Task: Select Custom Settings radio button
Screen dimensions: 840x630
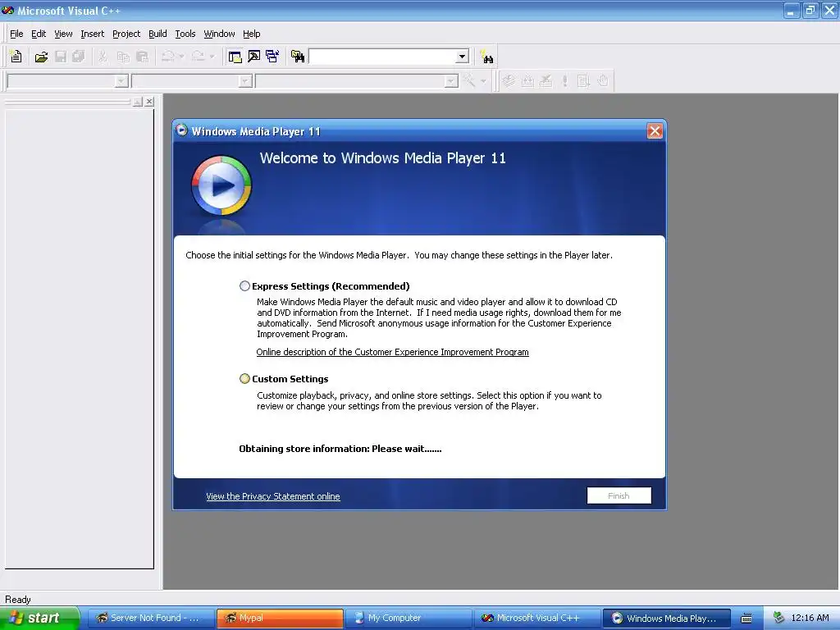Action: point(244,379)
